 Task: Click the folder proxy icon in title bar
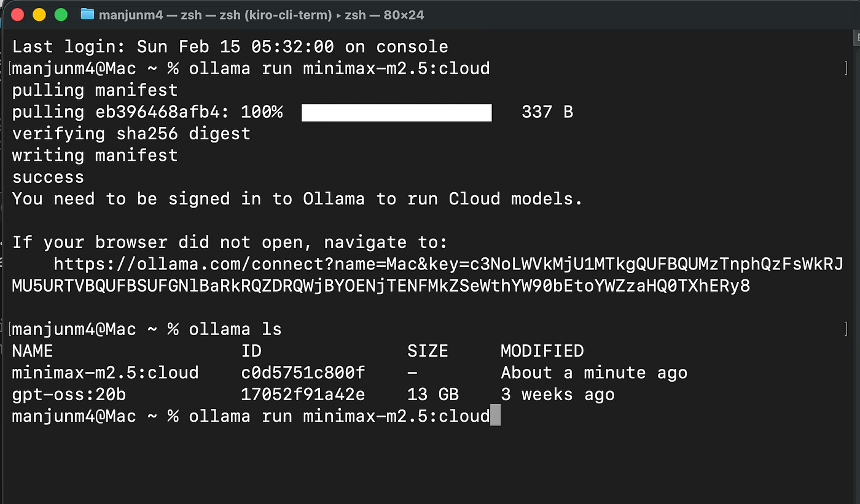tap(88, 15)
